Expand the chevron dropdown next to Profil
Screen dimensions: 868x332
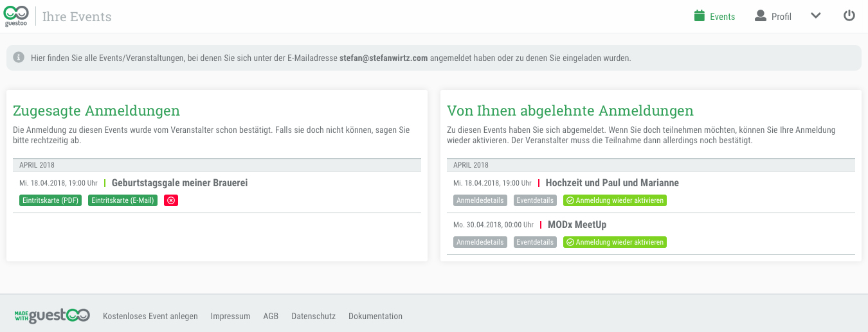pos(816,16)
